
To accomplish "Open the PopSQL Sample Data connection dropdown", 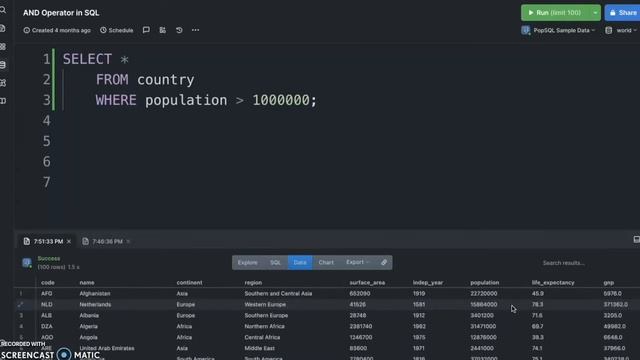I will pos(558,30).
